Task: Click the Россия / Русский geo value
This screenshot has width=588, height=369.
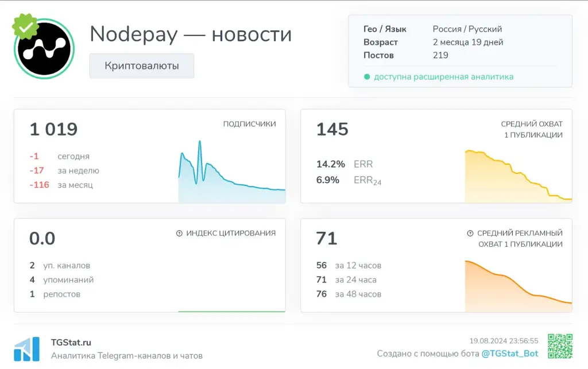Action: point(467,29)
